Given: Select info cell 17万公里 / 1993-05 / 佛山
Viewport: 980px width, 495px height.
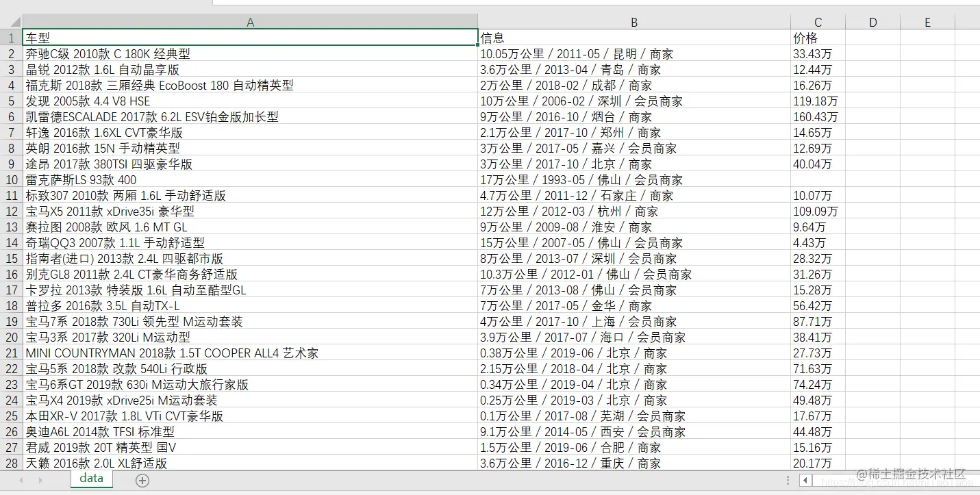Looking at the screenshot, I should (x=634, y=179).
